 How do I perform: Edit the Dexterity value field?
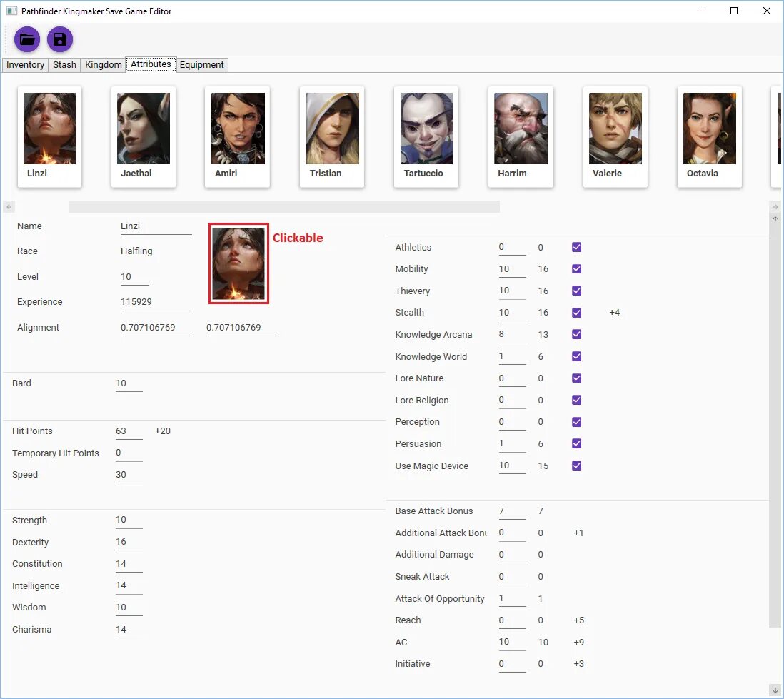(x=129, y=542)
